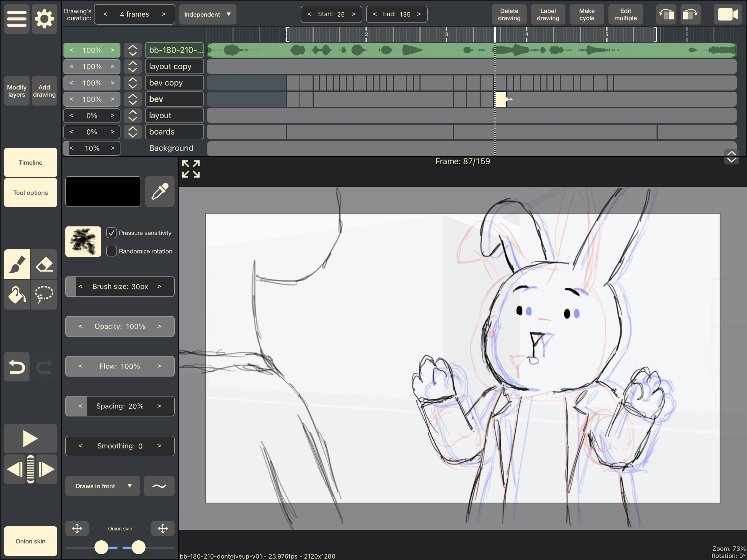Click the video camera icon
This screenshot has height=560, width=747.
coord(727,14)
